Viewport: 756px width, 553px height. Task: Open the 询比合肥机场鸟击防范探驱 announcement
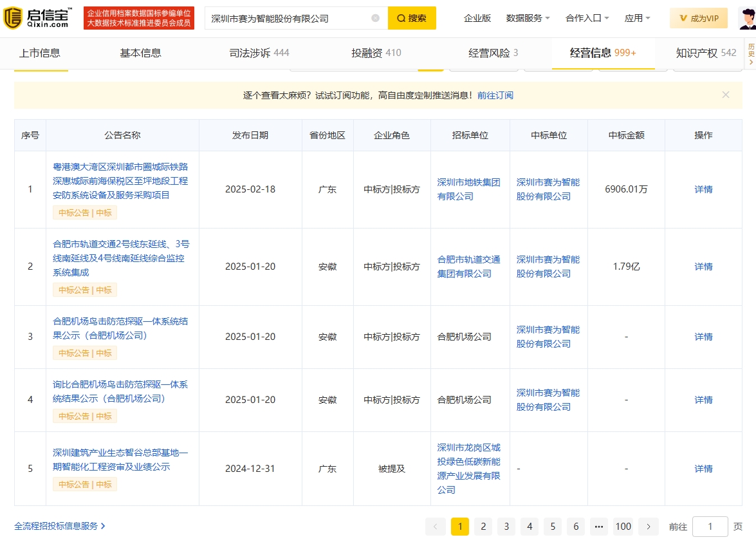[x=120, y=391]
